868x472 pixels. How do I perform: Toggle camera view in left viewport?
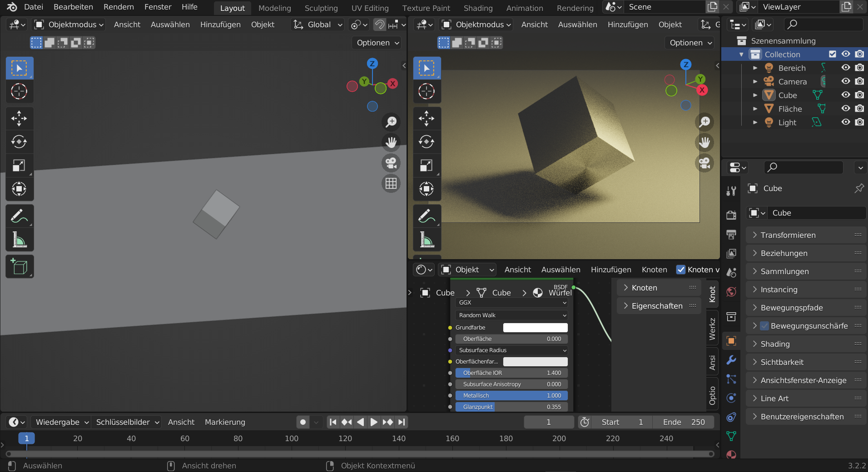391,163
